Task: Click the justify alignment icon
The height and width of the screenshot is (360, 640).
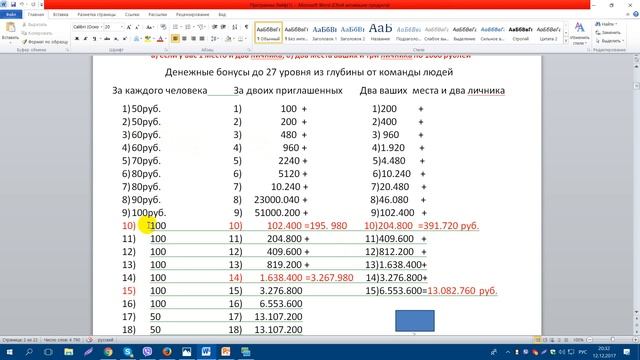Action: click(x=202, y=39)
